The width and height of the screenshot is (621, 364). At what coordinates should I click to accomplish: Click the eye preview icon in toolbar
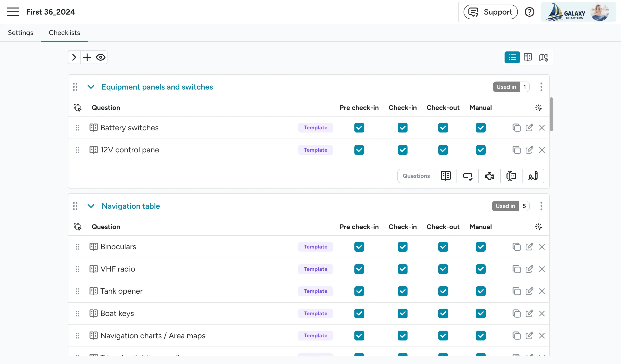[100, 58]
